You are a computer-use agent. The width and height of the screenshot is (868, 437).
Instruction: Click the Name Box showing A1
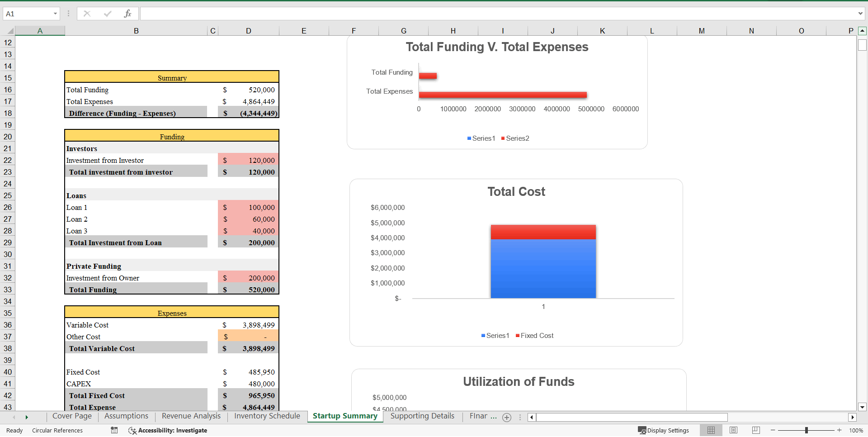tap(28, 14)
